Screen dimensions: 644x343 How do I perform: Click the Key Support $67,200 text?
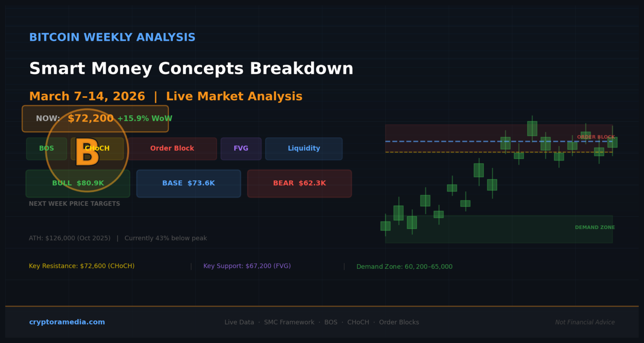tap(247, 266)
